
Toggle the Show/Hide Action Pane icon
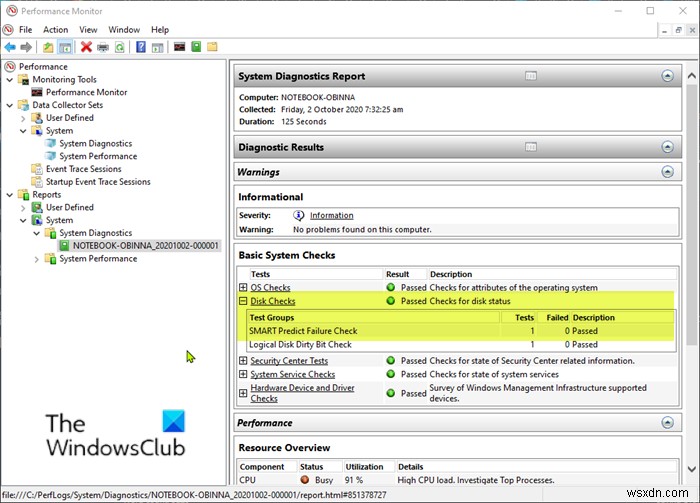click(157, 47)
